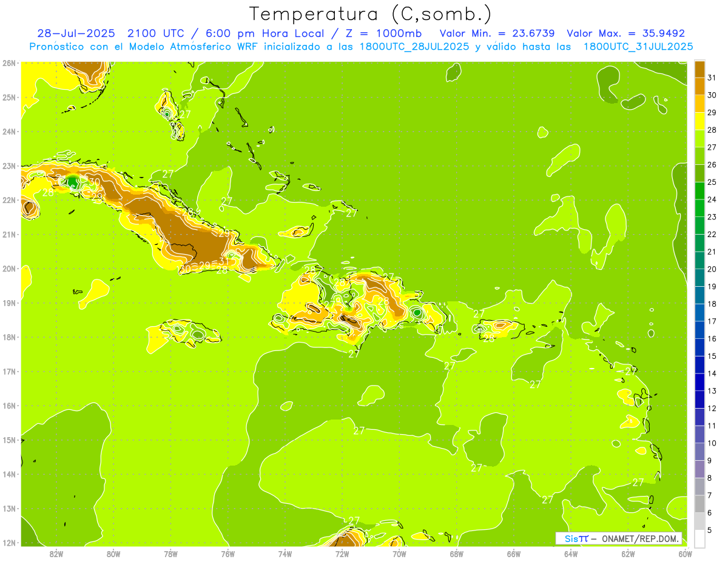Click the "14N" latitude label

coord(9,473)
